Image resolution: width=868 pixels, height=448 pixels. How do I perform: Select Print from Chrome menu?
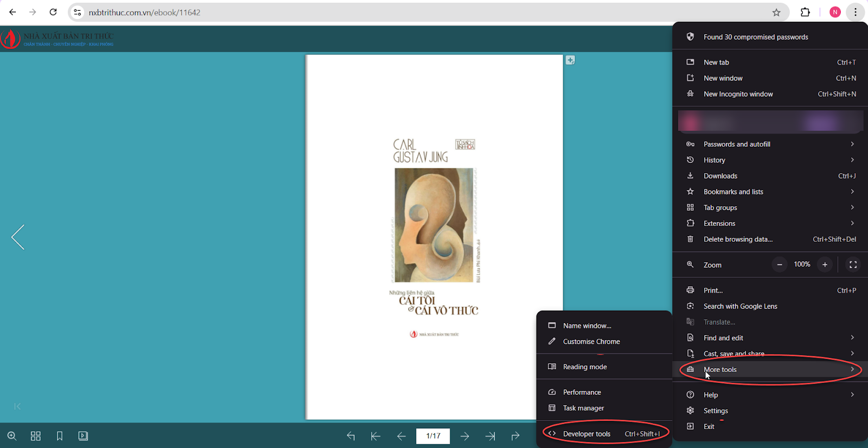(770, 291)
